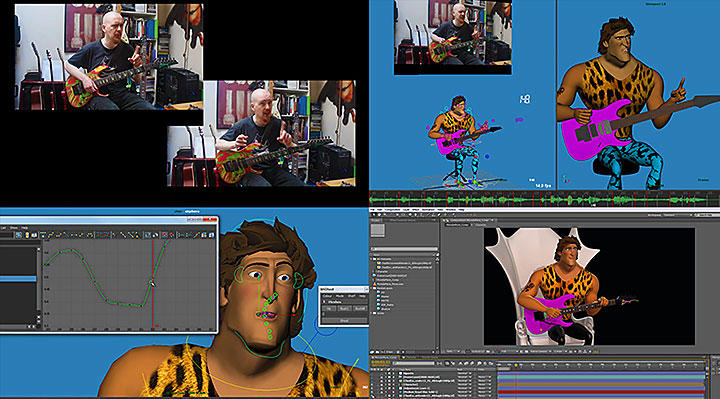The image size is (720, 399).
Task: Click Create New Folder icon in Project panel
Action: 377,352
